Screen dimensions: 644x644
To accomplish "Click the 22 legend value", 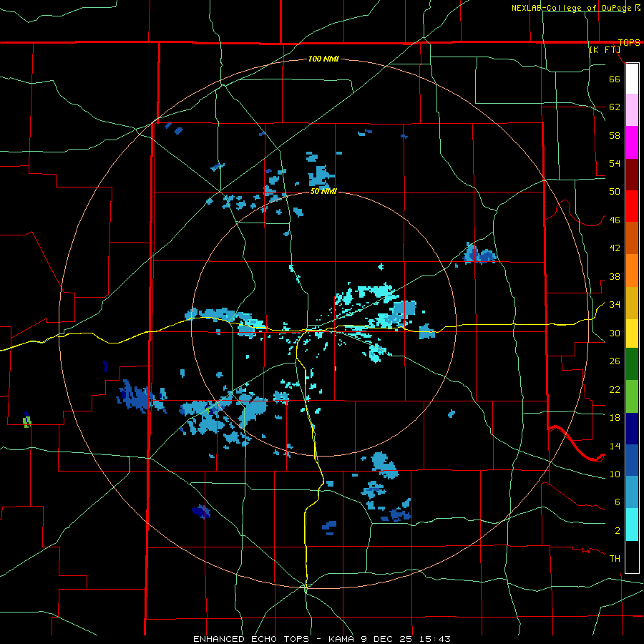I will pyautogui.click(x=615, y=389).
